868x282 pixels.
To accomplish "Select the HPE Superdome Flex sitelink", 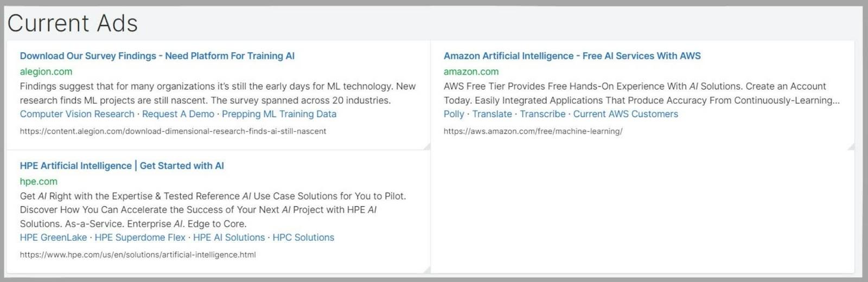I will 140,238.
